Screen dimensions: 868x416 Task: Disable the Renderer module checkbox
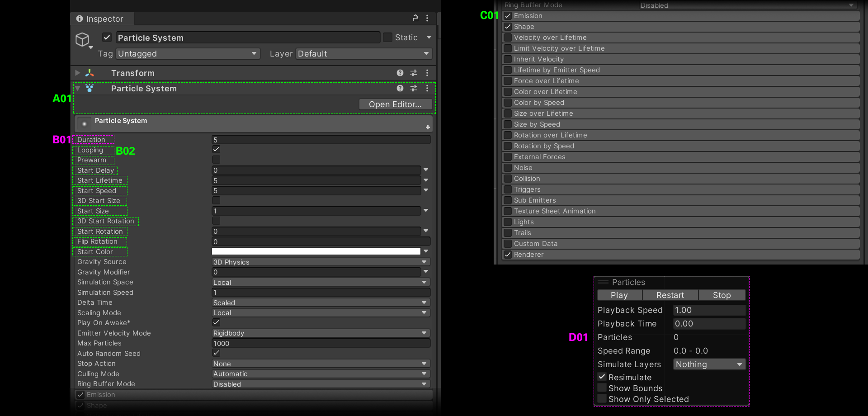(x=508, y=255)
